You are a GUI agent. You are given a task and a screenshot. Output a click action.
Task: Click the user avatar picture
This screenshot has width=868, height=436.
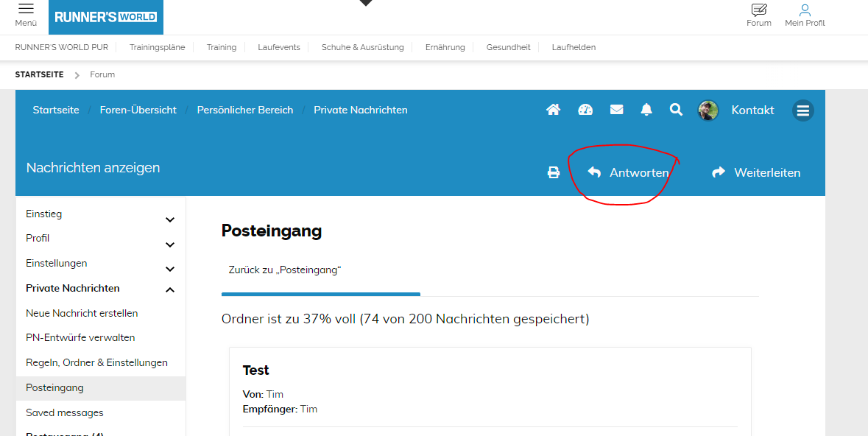click(x=708, y=110)
